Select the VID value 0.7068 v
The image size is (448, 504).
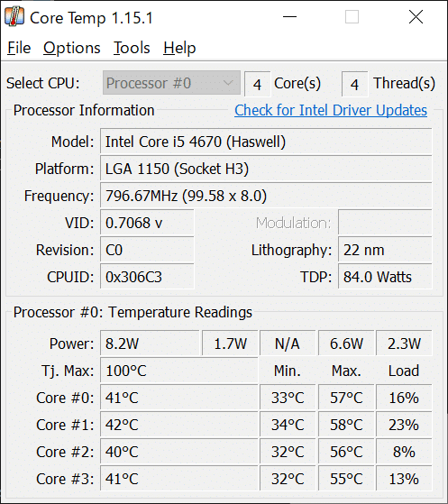click(x=147, y=222)
